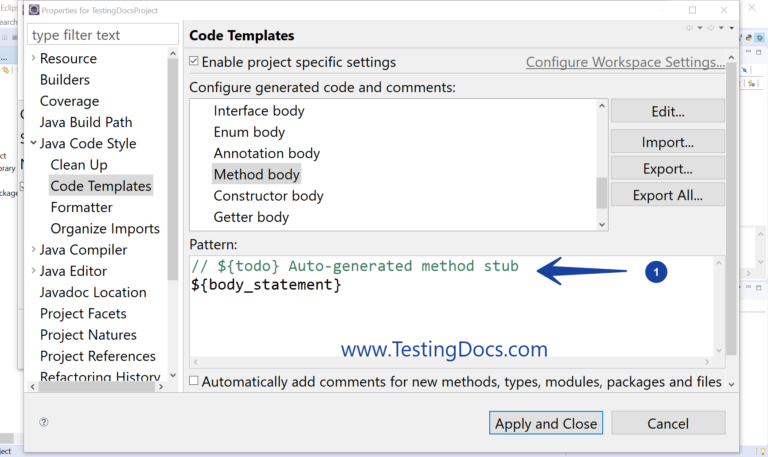This screenshot has height=457, width=768.
Task: Open the Java Build Path page
Action: coord(85,122)
